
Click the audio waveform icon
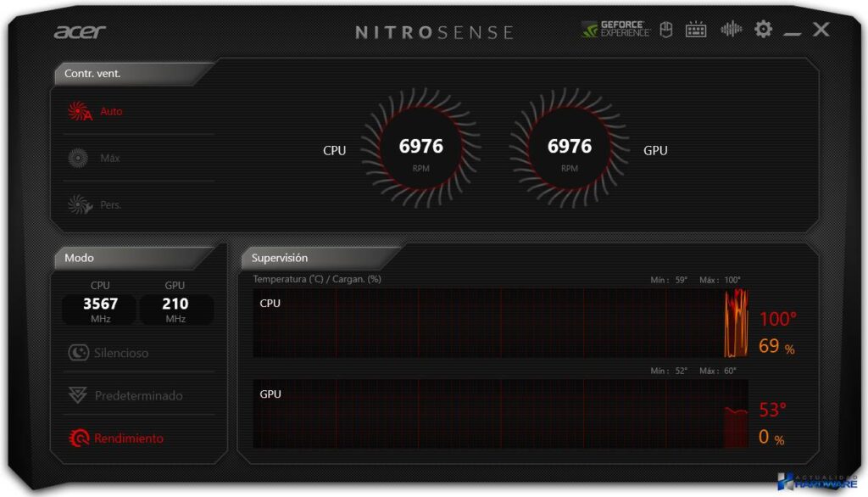731,30
